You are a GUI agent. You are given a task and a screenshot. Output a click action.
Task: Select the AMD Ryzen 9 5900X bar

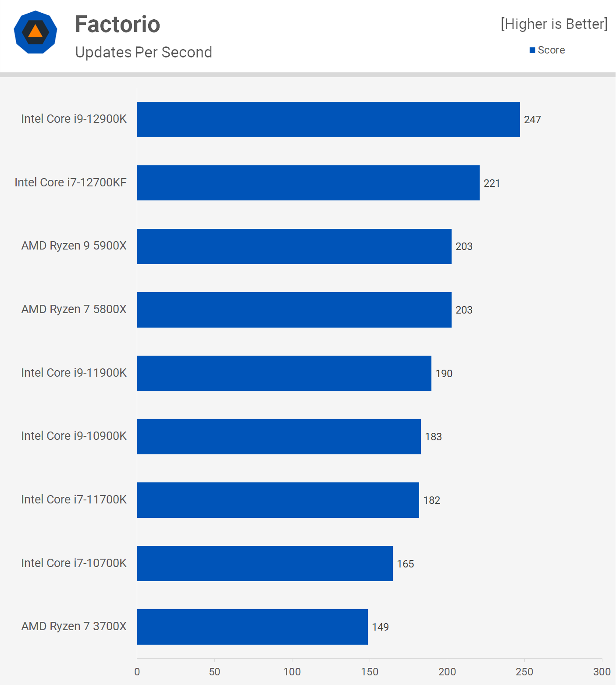294,246
